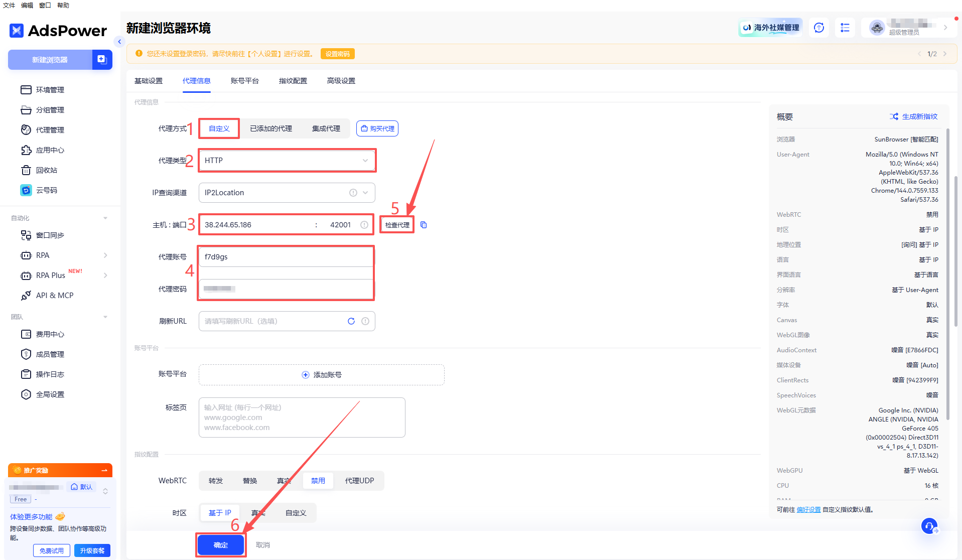
Task: Switch to the 指纹配置 tab
Action: (293, 81)
